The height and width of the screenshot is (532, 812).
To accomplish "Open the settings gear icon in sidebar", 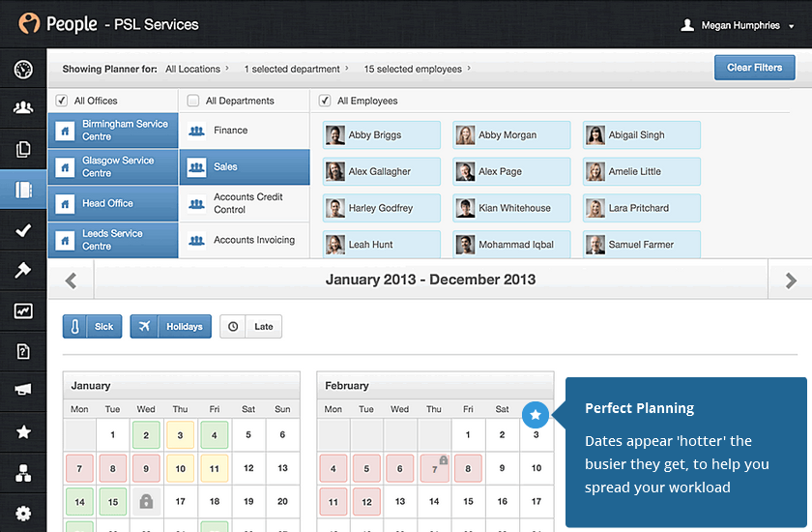I will pos(23,514).
